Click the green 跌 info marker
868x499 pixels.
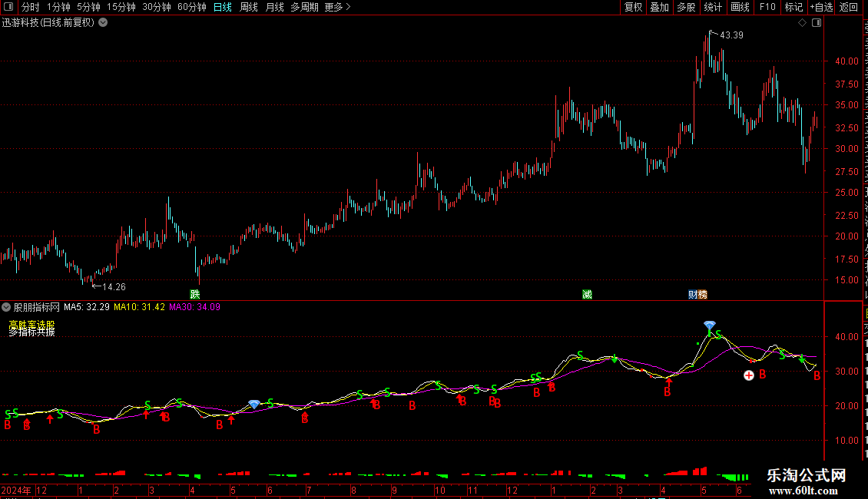(x=195, y=294)
